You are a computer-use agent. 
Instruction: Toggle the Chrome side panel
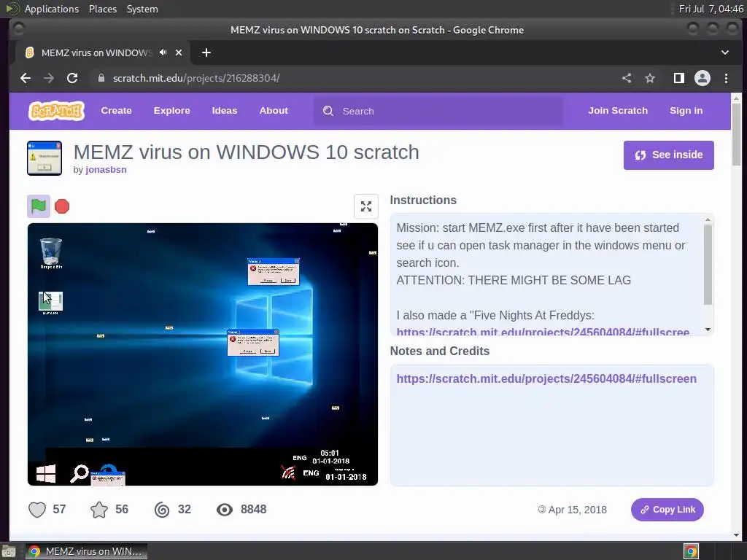click(679, 78)
